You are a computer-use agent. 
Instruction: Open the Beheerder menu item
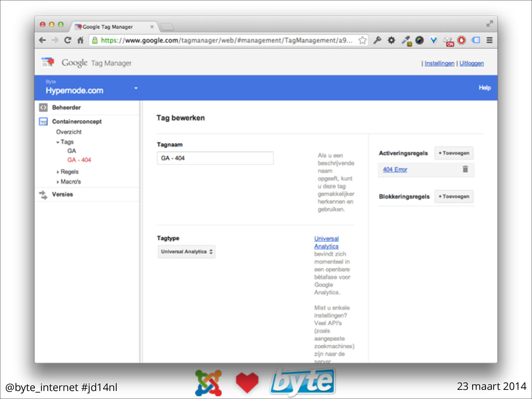pyautogui.click(x=66, y=107)
